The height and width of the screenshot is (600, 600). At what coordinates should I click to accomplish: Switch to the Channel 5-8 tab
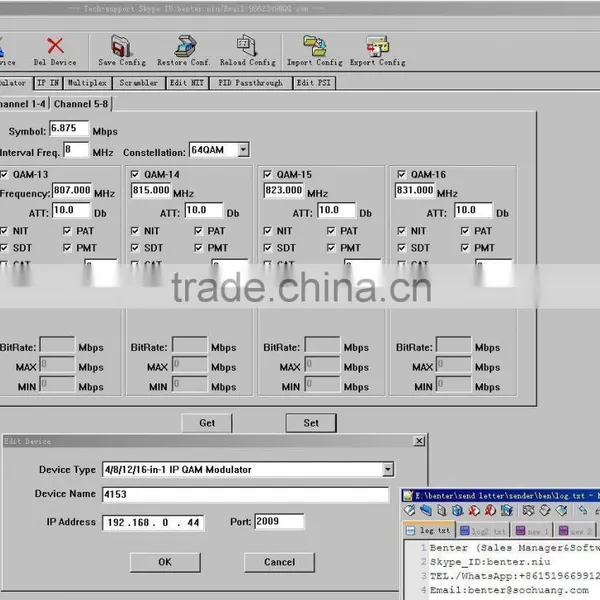click(81, 104)
